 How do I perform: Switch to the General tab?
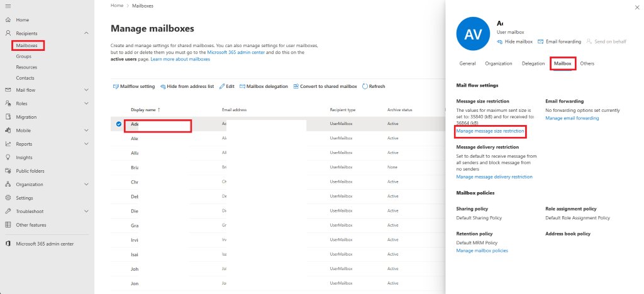tap(467, 63)
